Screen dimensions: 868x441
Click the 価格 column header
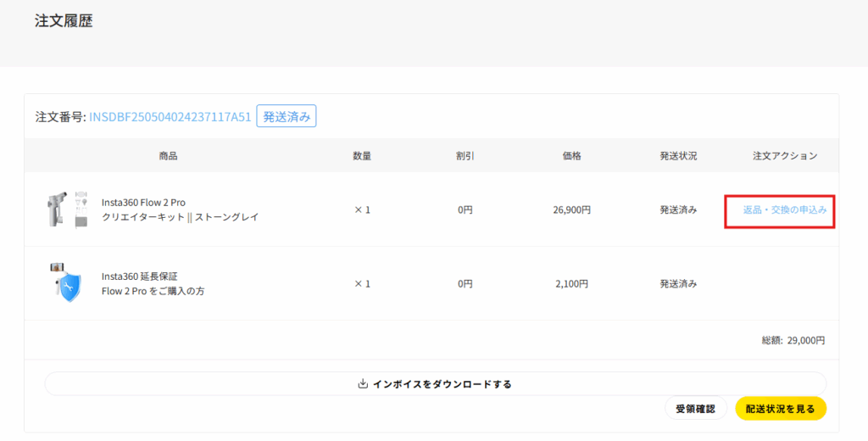tap(572, 156)
